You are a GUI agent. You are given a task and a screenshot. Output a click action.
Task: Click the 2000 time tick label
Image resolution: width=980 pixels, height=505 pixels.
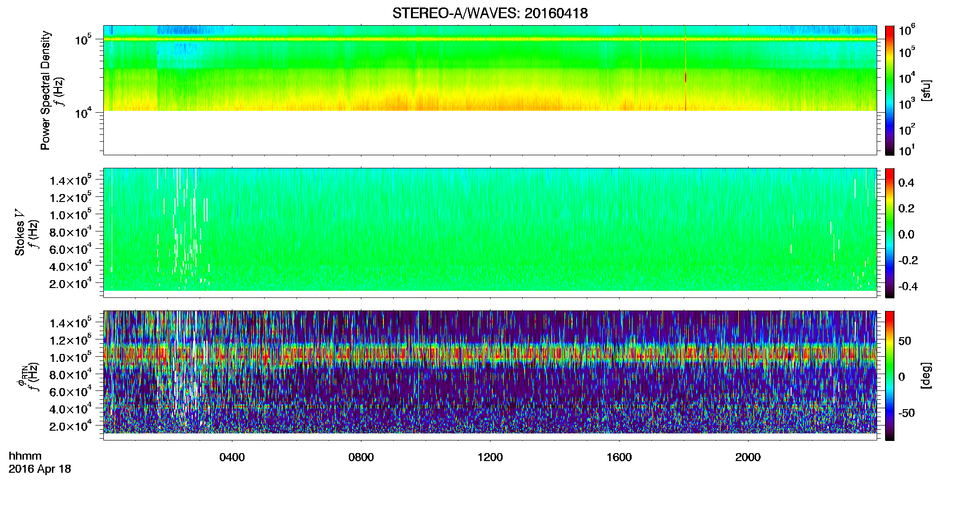[x=748, y=457]
